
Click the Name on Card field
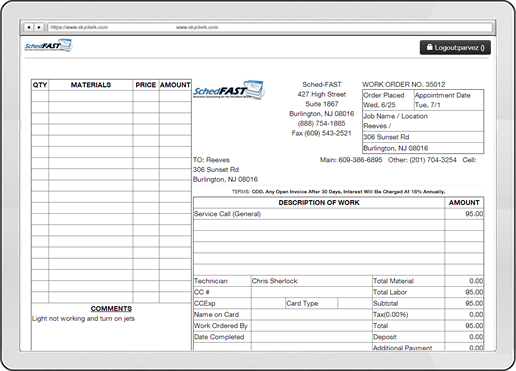312,315
